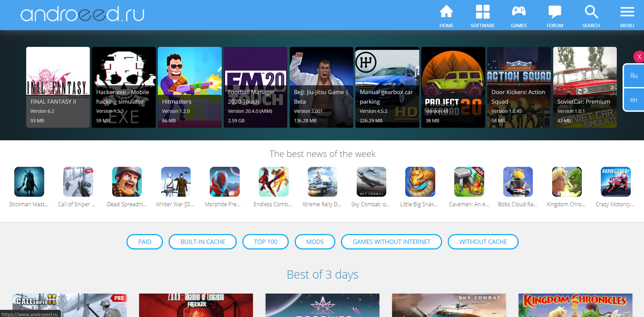
Task: Open Door Kickers: Action Squad card
Action: (x=519, y=87)
